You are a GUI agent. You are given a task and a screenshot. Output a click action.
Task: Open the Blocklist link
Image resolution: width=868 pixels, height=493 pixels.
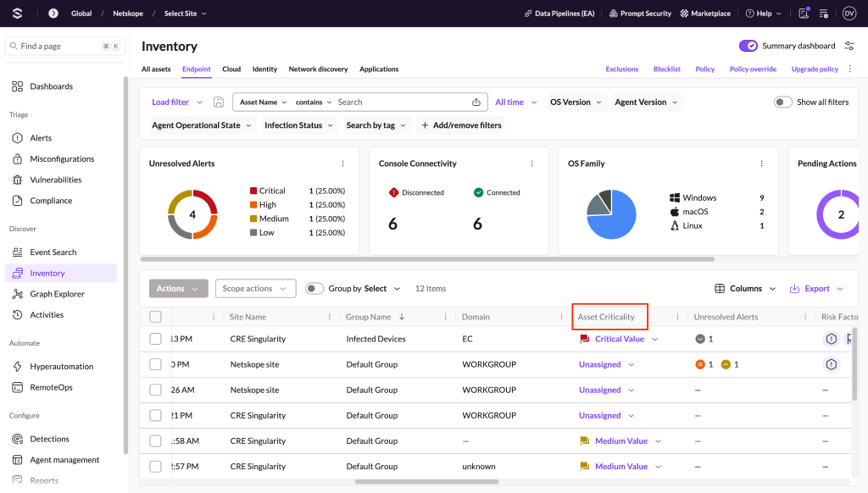point(666,69)
